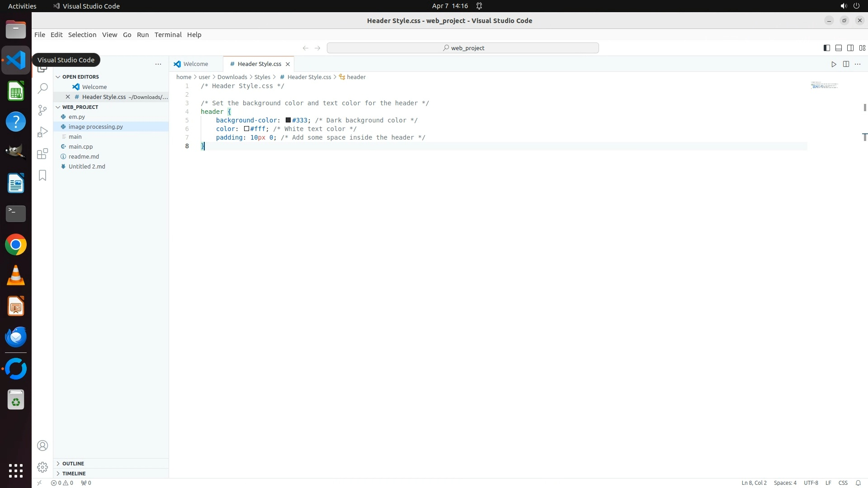
Task: Open the Terminal menu
Action: (168, 35)
